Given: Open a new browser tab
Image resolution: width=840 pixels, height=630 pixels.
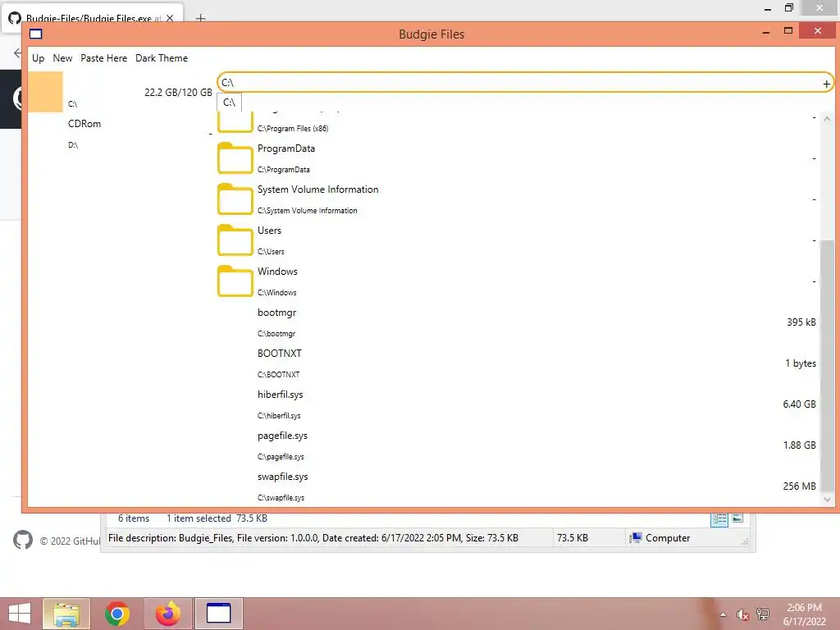Looking at the screenshot, I should click(200, 18).
